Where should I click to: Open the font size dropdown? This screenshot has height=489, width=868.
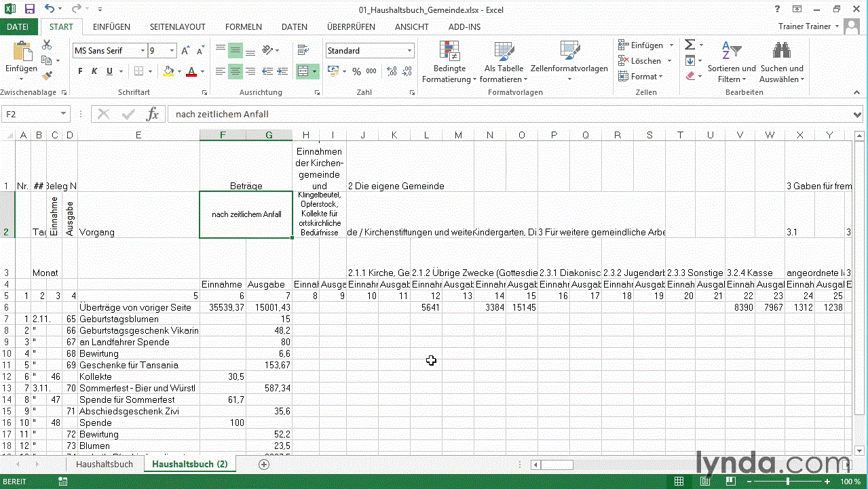(x=171, y=51)
